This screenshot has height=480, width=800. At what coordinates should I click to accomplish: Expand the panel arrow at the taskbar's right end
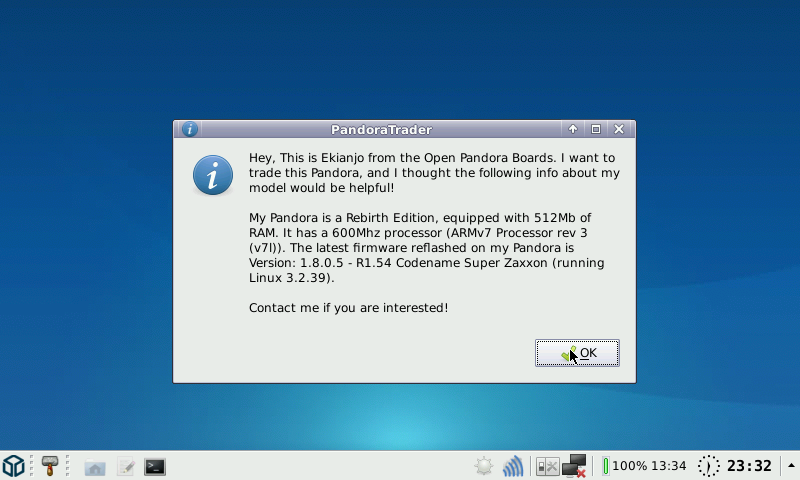tap(791, 466)
